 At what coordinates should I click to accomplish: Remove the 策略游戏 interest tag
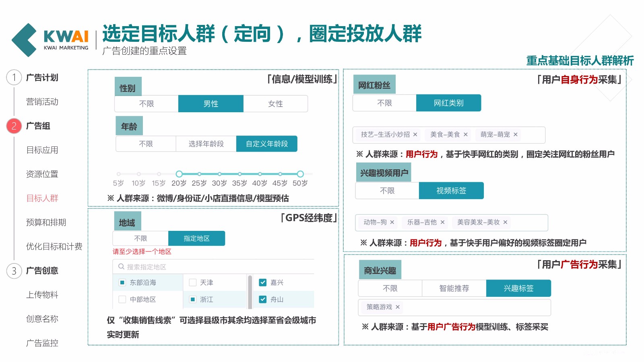398,307
